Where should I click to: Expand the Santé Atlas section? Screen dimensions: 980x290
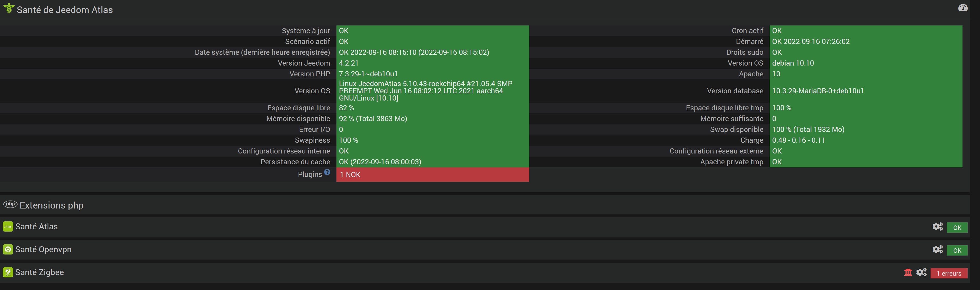click(37, 227)
